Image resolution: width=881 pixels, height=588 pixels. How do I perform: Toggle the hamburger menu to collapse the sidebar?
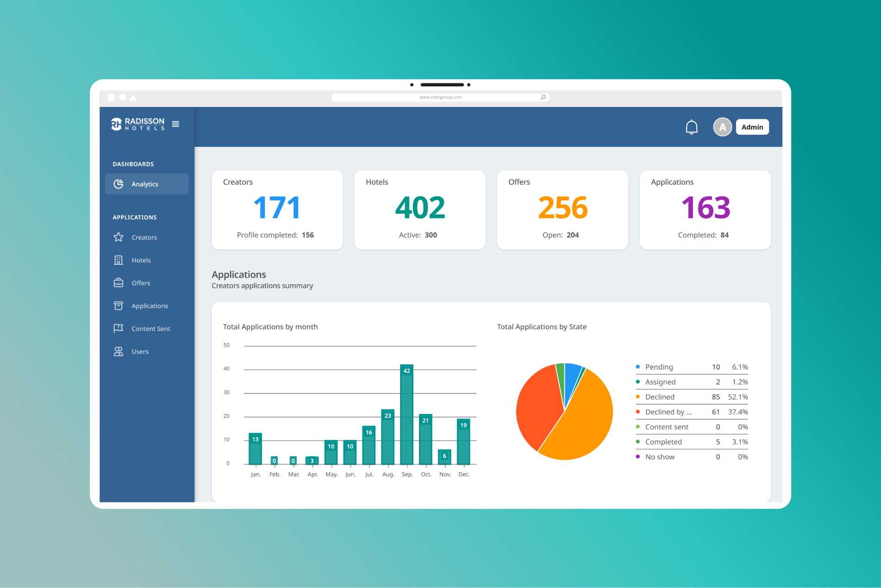175,124
